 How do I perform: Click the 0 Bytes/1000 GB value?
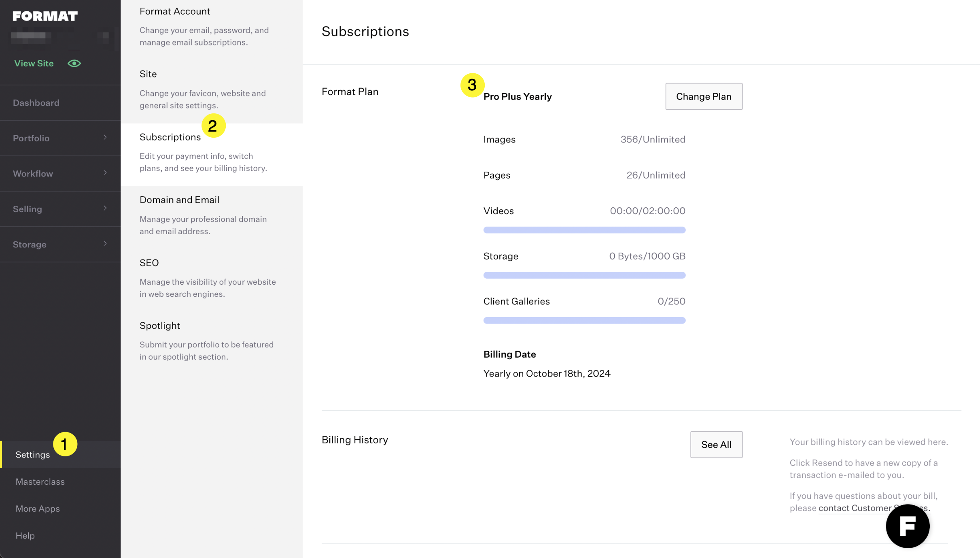(647, 256)
